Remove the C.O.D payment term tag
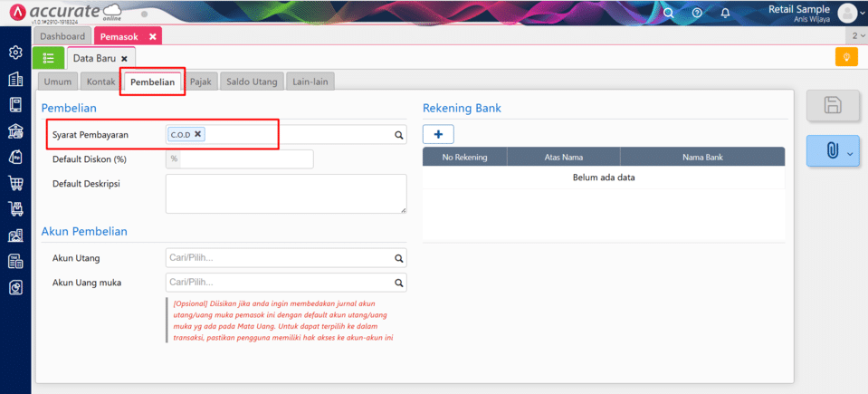The width and height of the screenshot is (868, 394). coord(198,134)
